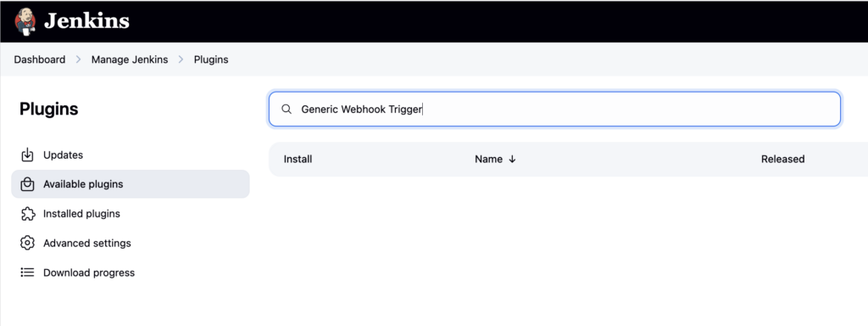Viewport: 868px width, 326px height.
Task: Select Available plugins in sidebar
Action: [x=130, y=184]
